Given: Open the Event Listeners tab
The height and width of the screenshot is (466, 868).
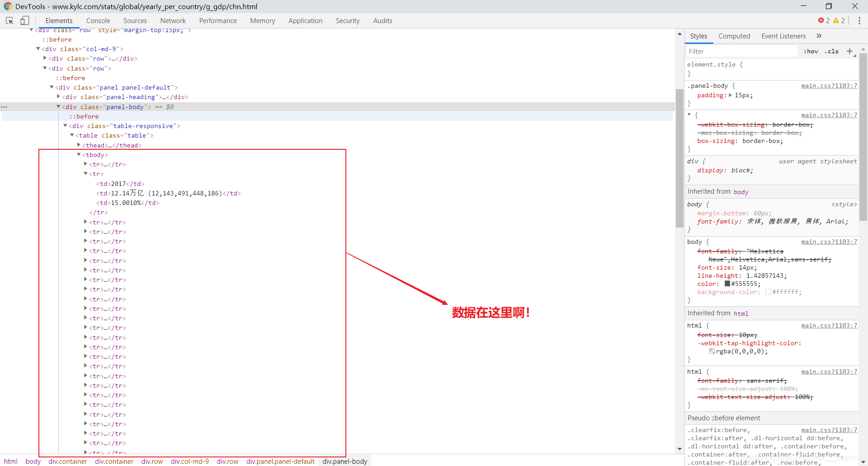Looking at the screenshot, I should (x=783, y=36).
